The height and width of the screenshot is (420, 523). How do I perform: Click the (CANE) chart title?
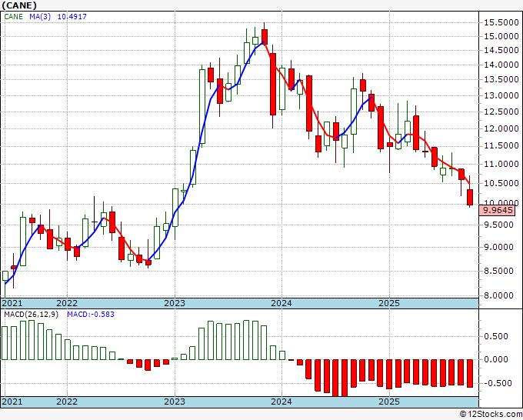click(19, 5)
